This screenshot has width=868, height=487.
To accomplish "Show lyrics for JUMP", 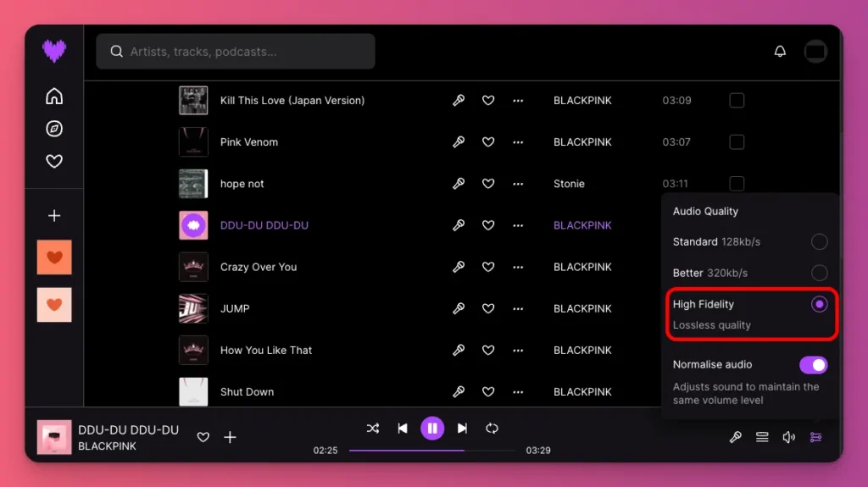I will 459,308.
